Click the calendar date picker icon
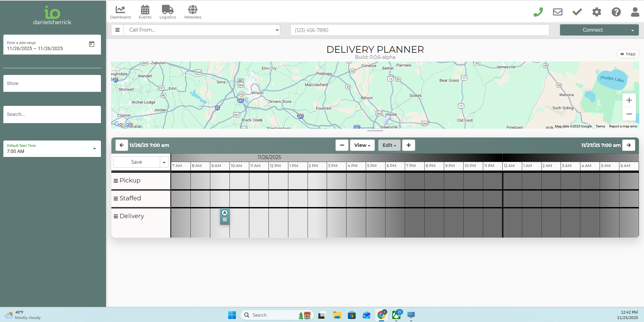Screen dimensions: 644x322 click(92, 44)
